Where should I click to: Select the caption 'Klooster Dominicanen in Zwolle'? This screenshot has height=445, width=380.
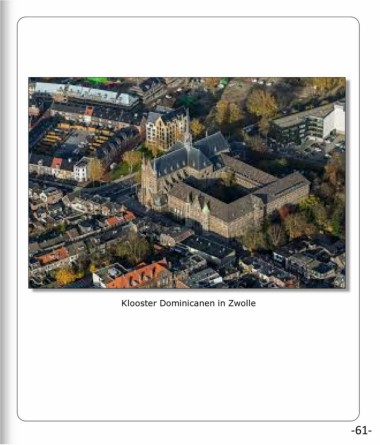[x=188, y=303]
